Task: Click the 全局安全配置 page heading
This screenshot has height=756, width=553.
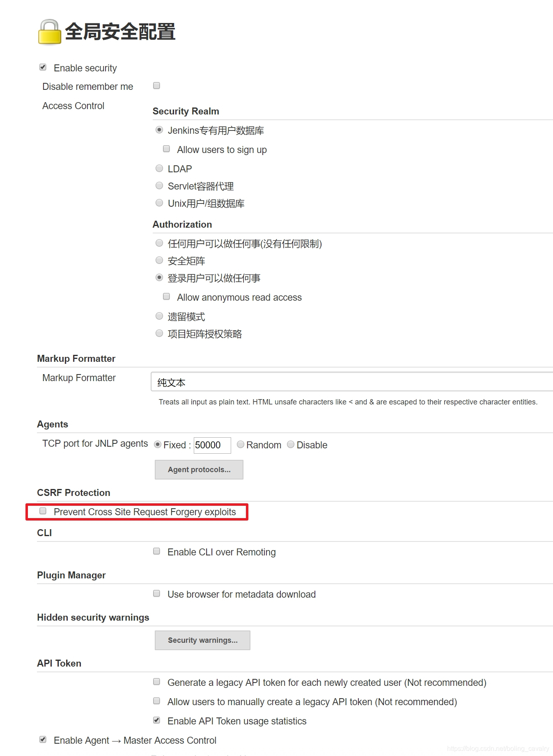Action: tap(120, 32)
